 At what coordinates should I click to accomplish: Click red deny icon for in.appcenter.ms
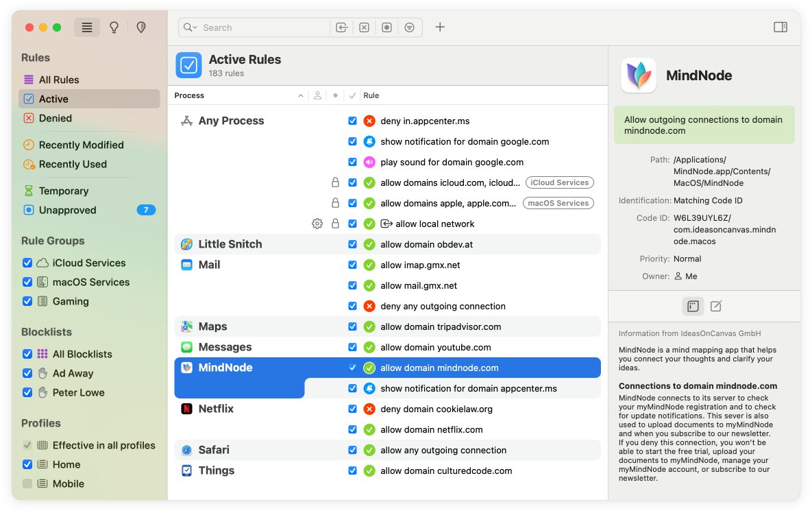tap(369, 121)
